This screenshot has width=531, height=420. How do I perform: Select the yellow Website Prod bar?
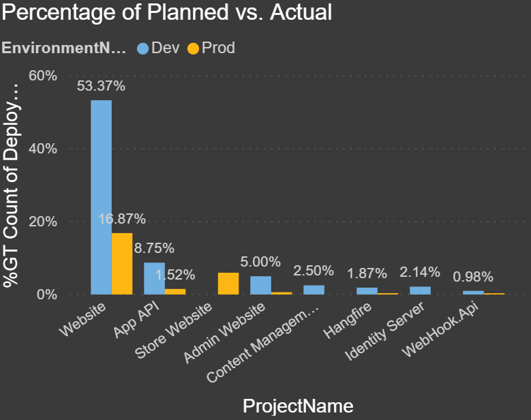point(122,264)
